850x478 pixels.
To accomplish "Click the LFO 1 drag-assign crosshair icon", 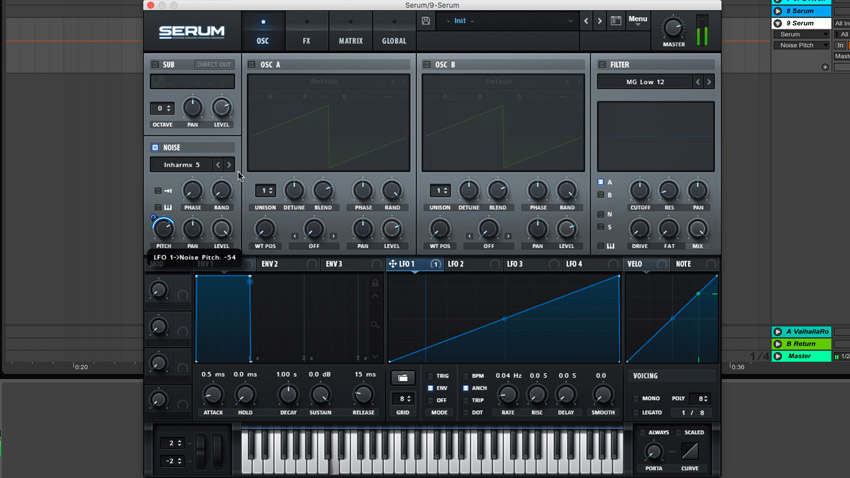I will tap(392, 264).
